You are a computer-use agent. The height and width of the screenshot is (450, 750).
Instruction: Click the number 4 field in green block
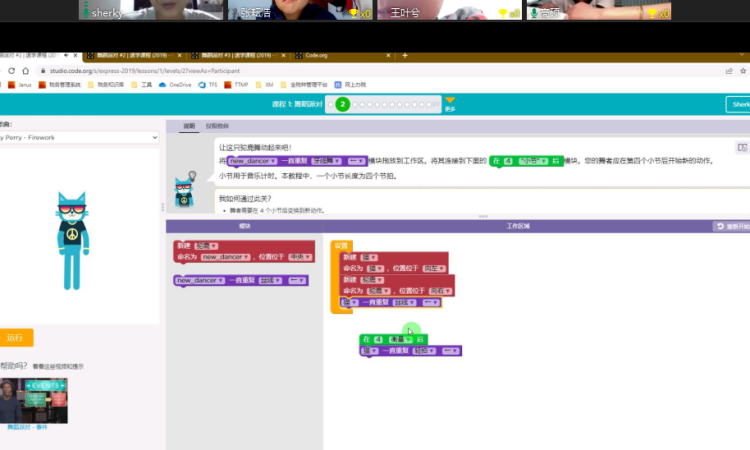click(x=378, y=340)
